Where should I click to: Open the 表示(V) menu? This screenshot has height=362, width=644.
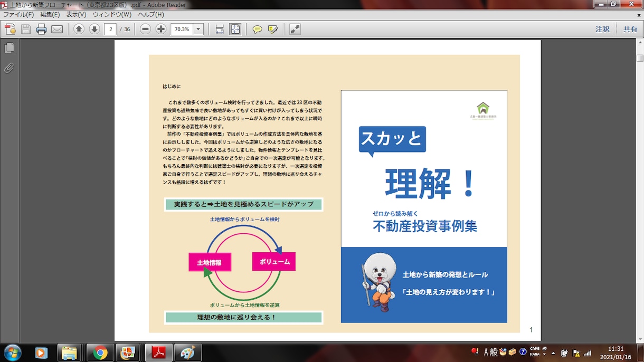pos(77,15)
